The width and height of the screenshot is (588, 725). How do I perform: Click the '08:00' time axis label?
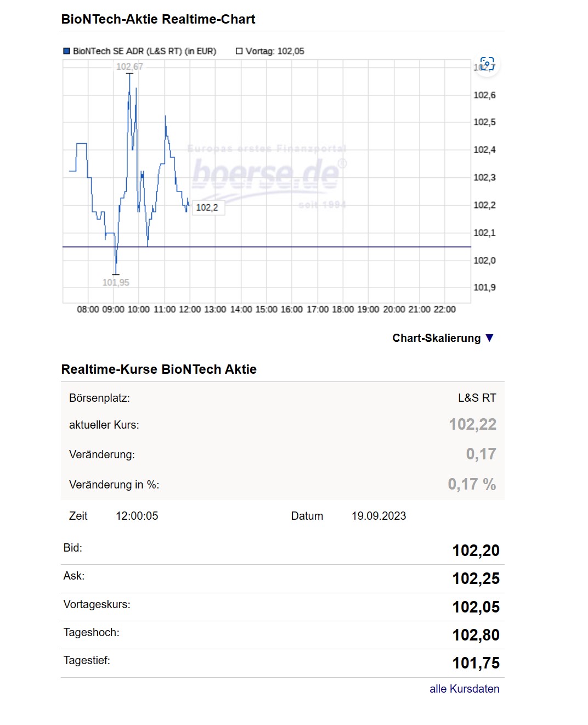[x=88, y=310]
